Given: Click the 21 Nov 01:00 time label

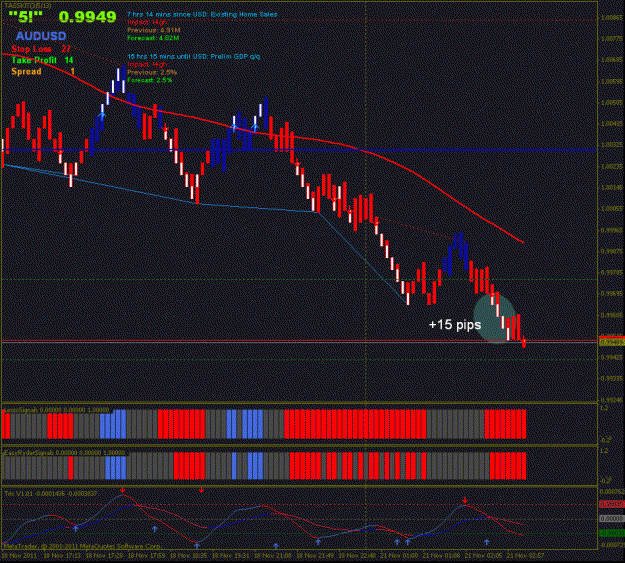Looking at the screenshot, I should tap(399, 555).
